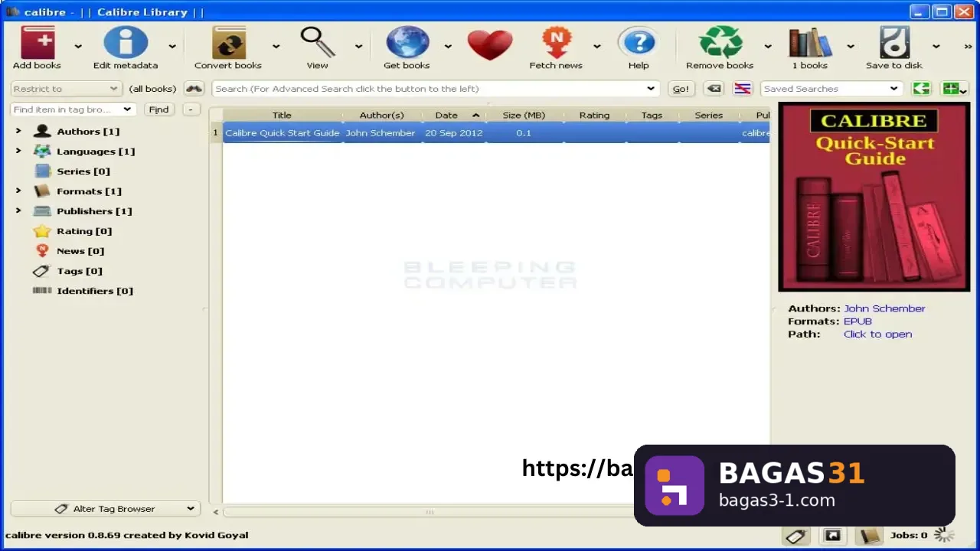Click the Add books icon
The width and height of the screenshot is (980, 551).
37,43
